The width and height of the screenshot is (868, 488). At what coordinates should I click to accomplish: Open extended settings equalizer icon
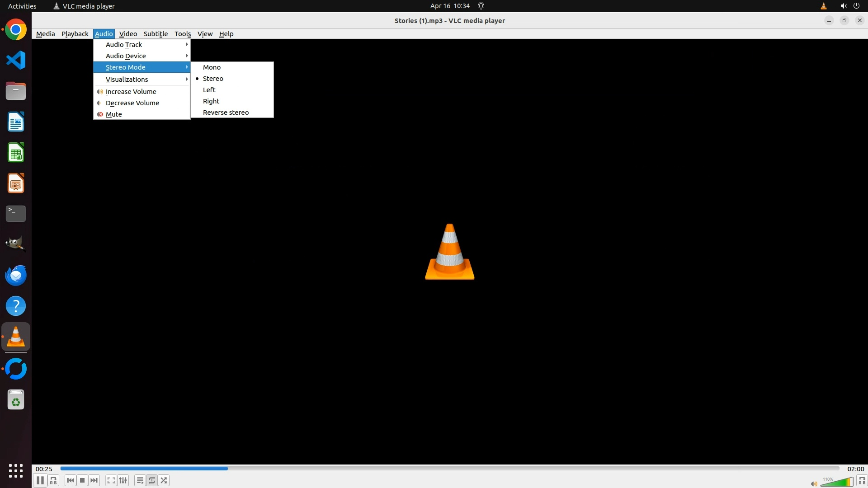click(x=123, y=480)
